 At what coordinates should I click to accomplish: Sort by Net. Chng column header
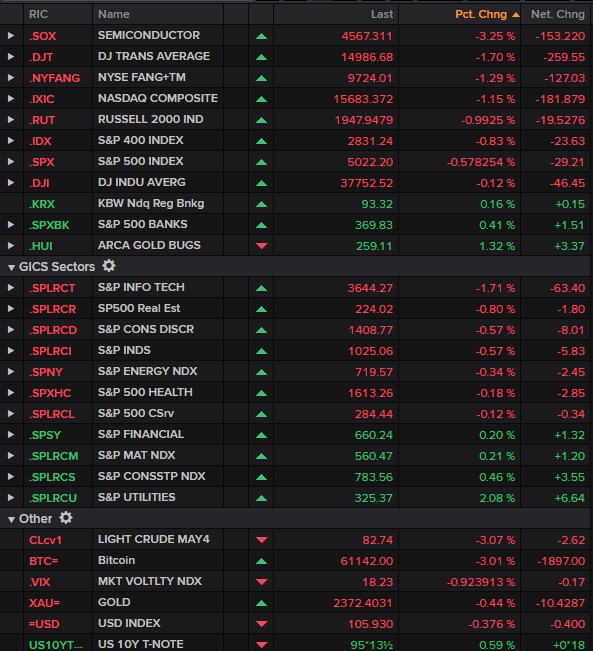click(558, 15)
